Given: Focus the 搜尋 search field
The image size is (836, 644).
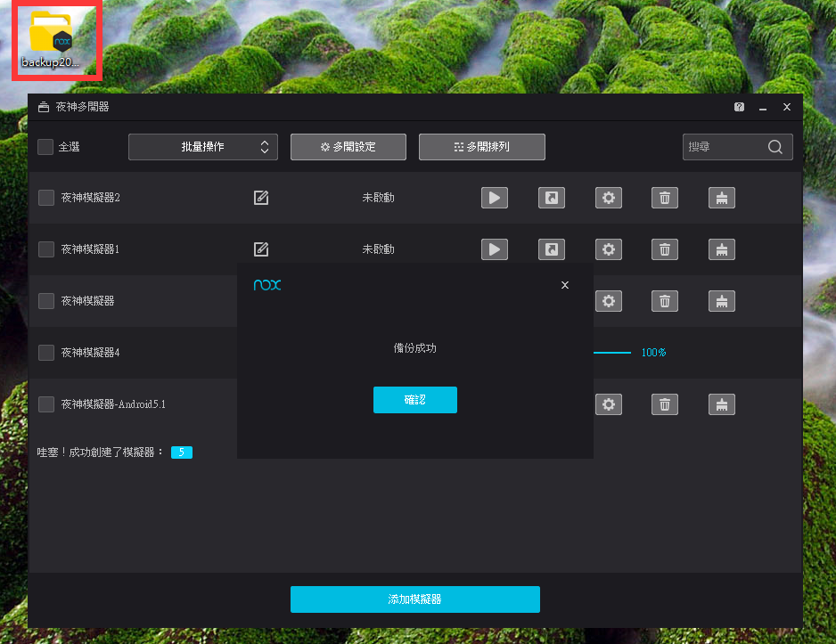Looking at the screenshot, I should coord(725,147).
